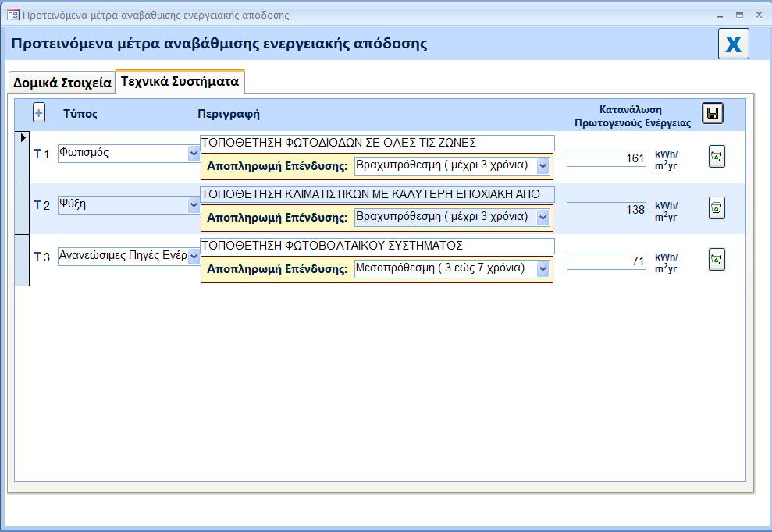
Task: Click the Περιγραφή column header
Action: [x=229, y=114]
